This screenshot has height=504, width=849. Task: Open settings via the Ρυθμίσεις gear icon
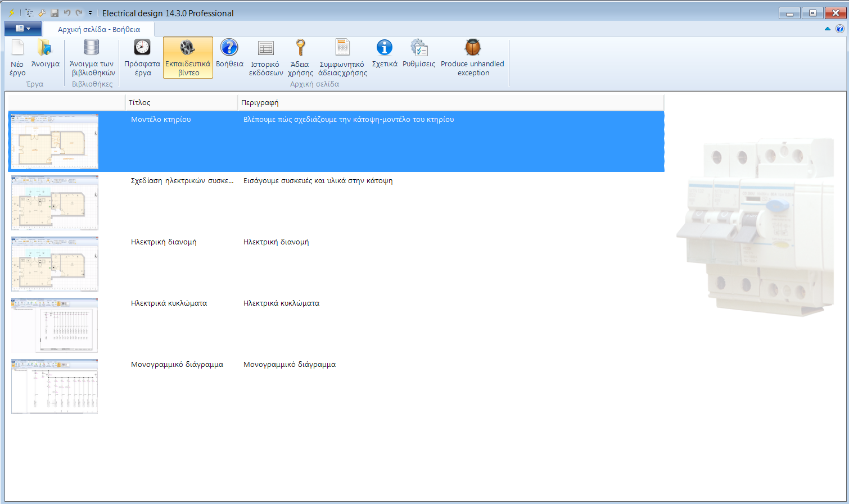click(x=419, y=56)
